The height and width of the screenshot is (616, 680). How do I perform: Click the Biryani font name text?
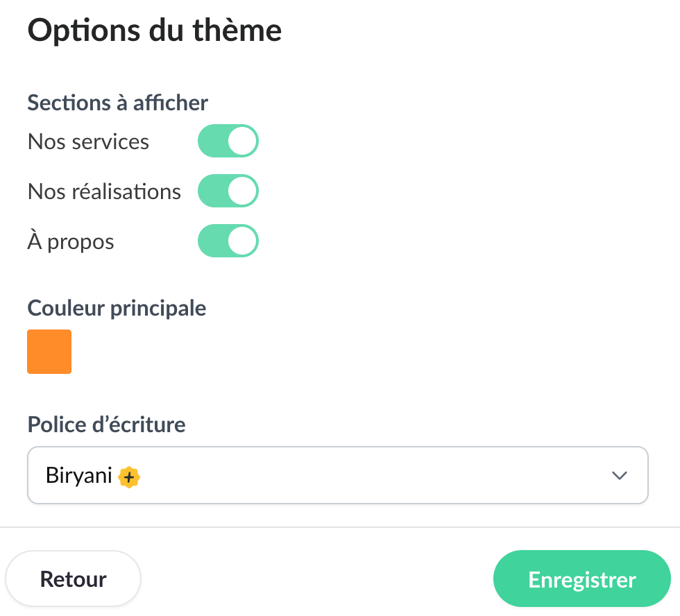(78, 476)
